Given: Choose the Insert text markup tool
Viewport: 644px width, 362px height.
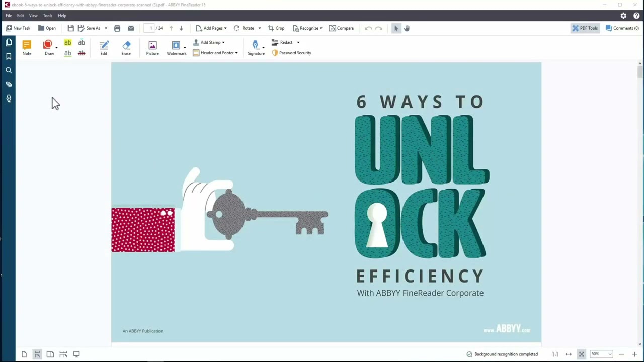Looking at the screenshot, I should click(x=82, y=43).
